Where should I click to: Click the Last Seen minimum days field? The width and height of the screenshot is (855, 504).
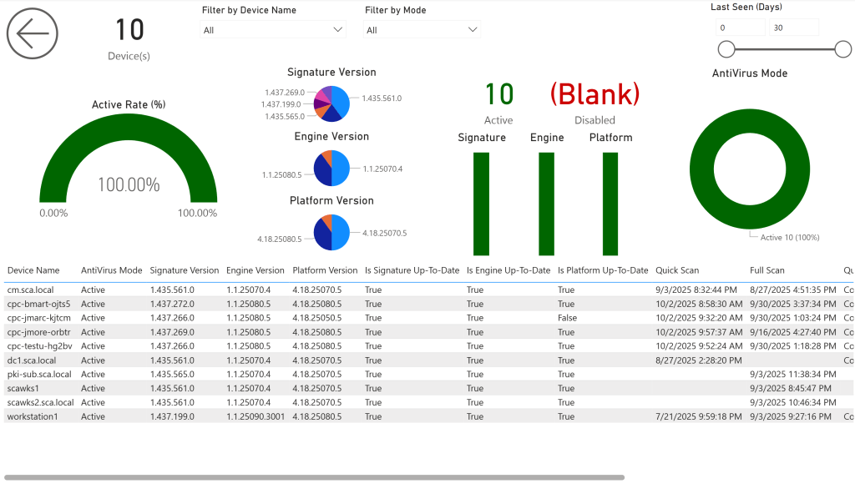pos(740,28)
